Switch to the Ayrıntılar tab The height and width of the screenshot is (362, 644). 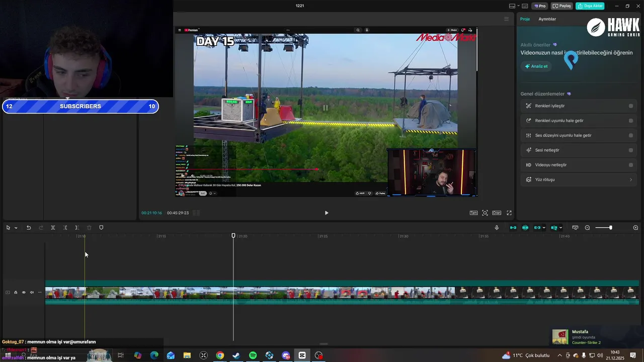[547, 19]
